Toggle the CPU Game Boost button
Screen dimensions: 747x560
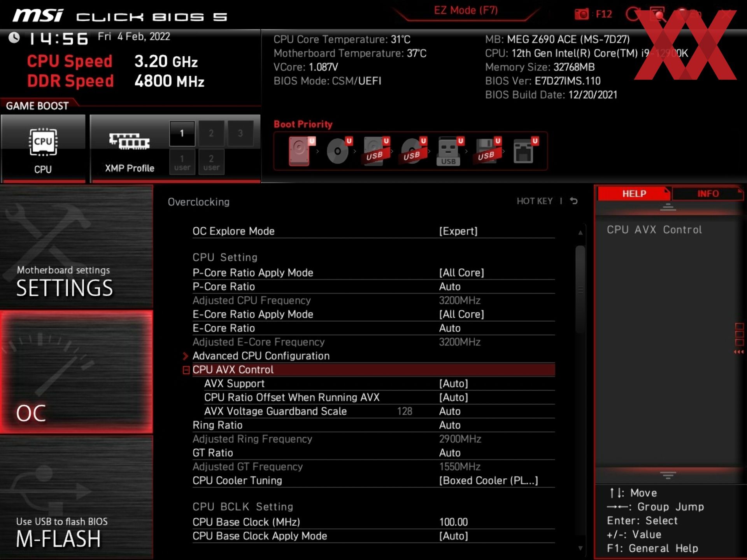tap(43, 148)
